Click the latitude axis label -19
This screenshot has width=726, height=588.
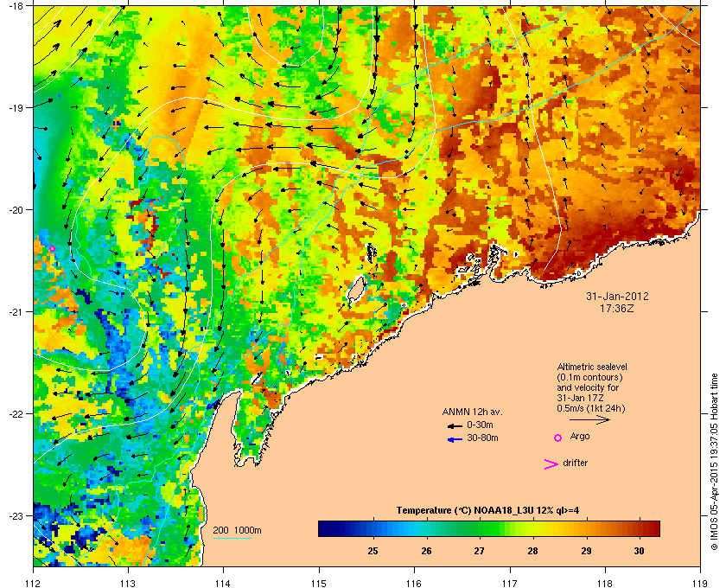point(16,107)
